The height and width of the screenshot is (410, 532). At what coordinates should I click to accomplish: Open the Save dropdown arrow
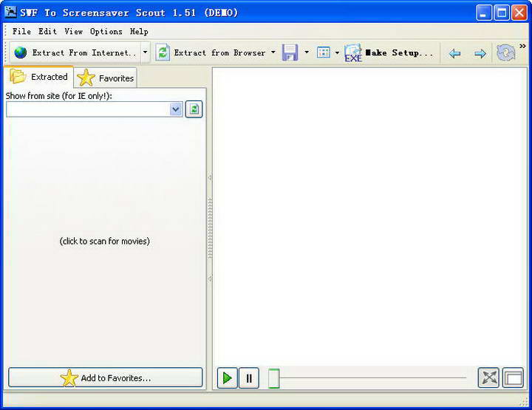click(307, 52)
